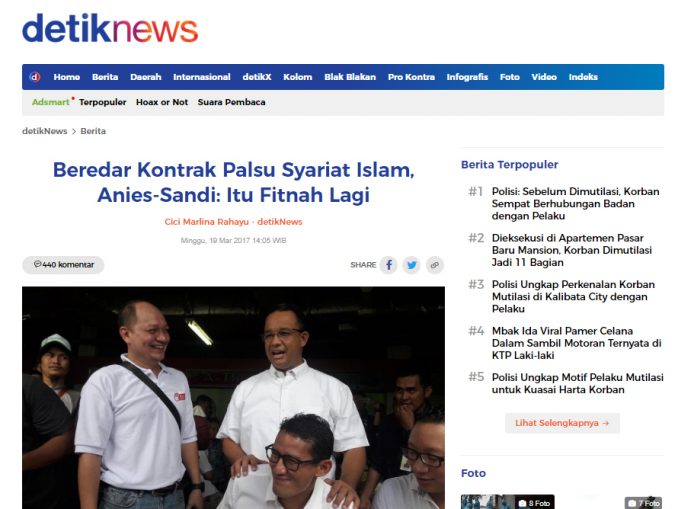Open #4 story Mbak Ida Viral
The height and width of the screenshot is (509, 678).
click(576, 343)
